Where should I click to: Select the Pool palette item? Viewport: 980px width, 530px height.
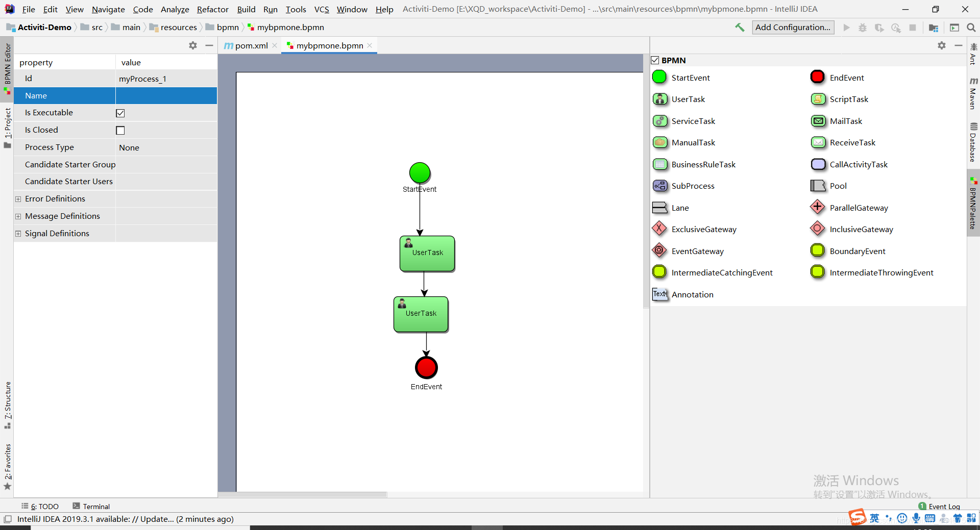[828, 186]
